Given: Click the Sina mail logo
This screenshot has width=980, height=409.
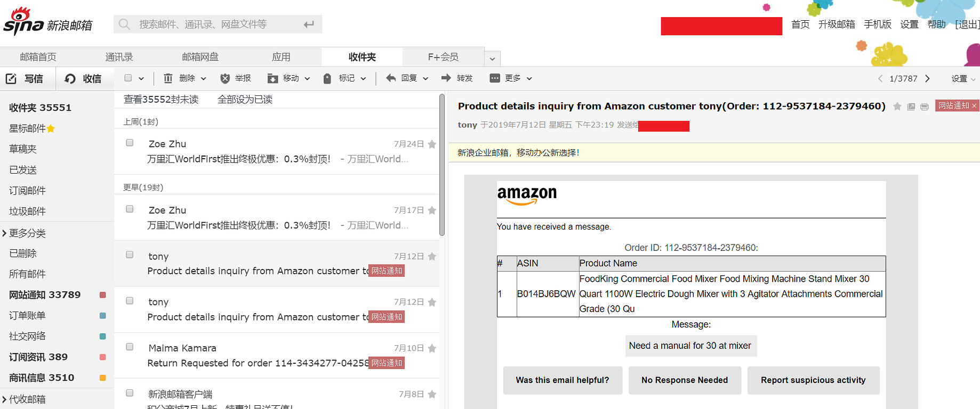Looking at the screenshot, I should [48, 22].
